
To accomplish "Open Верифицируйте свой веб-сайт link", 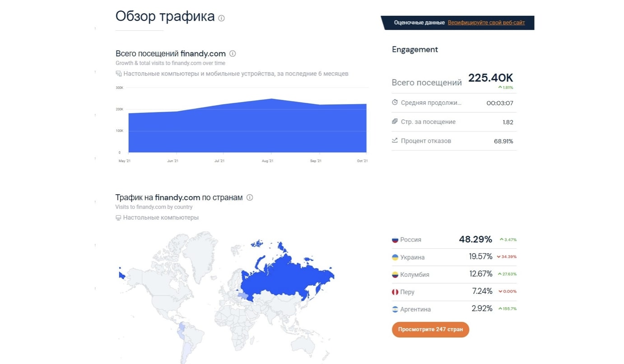I will point(486,23).
